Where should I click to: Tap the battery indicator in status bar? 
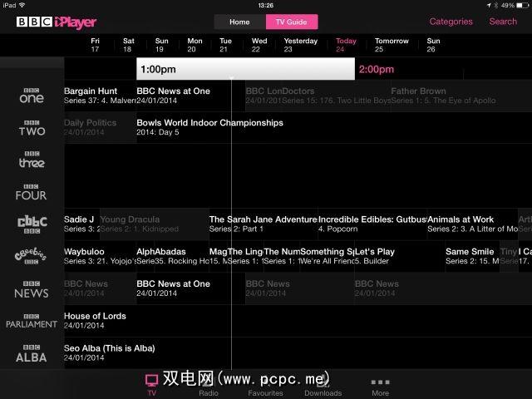[522, 5]
